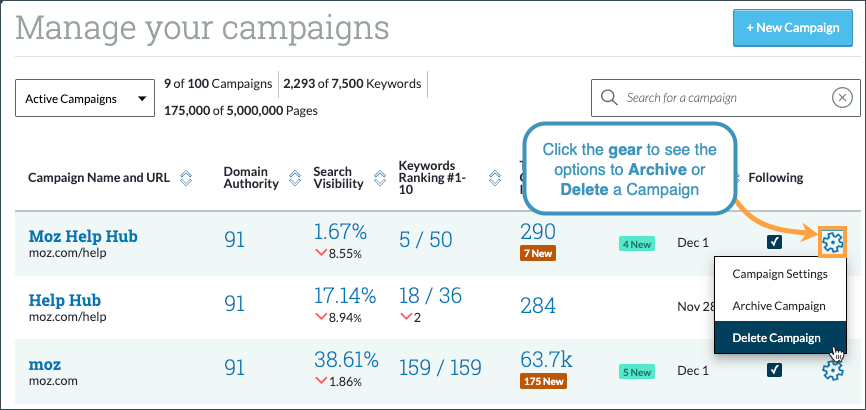Sort by Domain Authority arrows
The width and height of the screenshot is (866, 410).
pyautogui.click(x=294, y=178)
